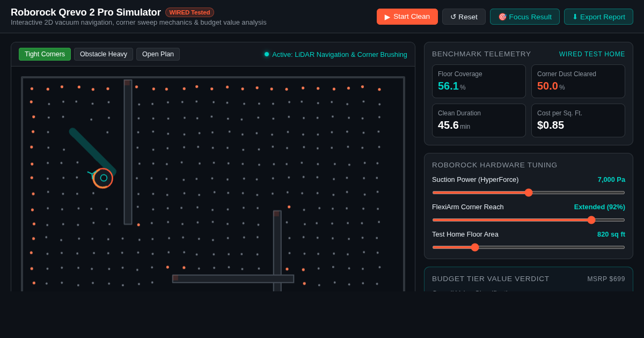644x338 pixels.
Task: Click the Floor Coverage 56.1% card
Action: coord(479,82)
